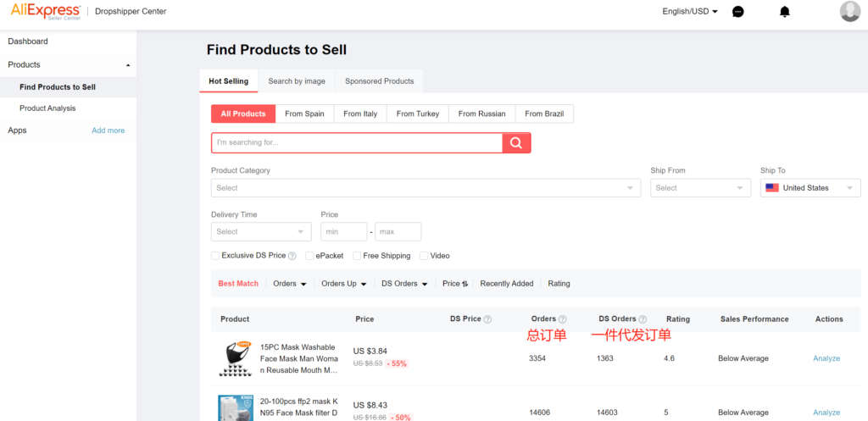Open the Sponsored Products tab
The height and width of the screenshot is (421, 868).
pos(379,80)
